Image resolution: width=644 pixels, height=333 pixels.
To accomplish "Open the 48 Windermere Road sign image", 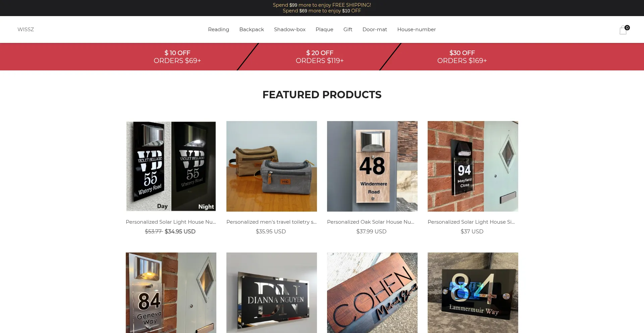I will [372, 166].
